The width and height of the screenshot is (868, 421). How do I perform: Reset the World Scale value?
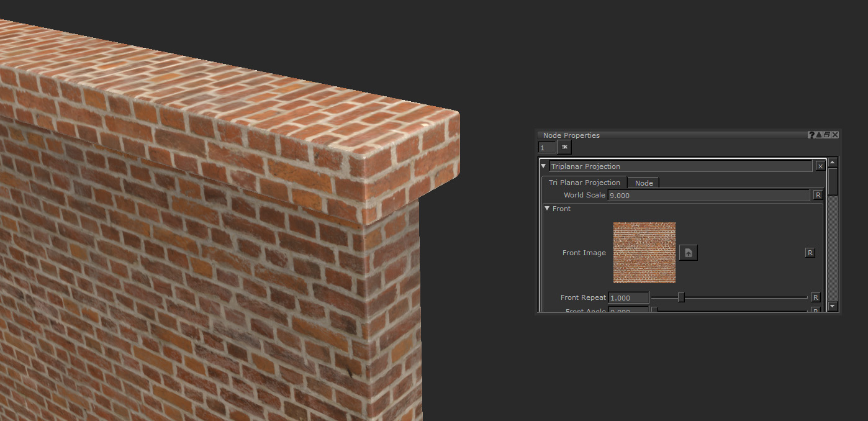point(818,195)
